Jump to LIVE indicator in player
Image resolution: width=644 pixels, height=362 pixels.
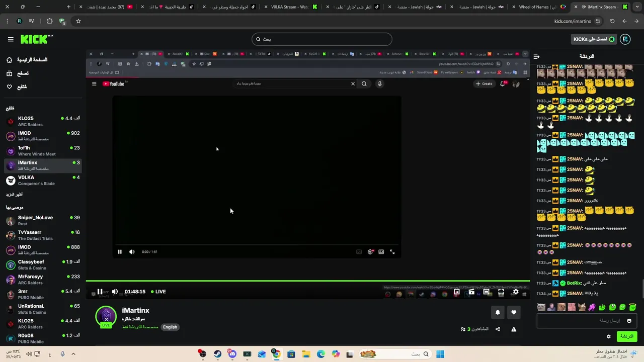[158, 292]
